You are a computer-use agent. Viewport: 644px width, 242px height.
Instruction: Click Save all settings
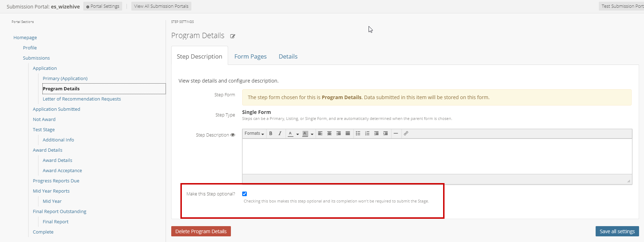coord(617,231)
